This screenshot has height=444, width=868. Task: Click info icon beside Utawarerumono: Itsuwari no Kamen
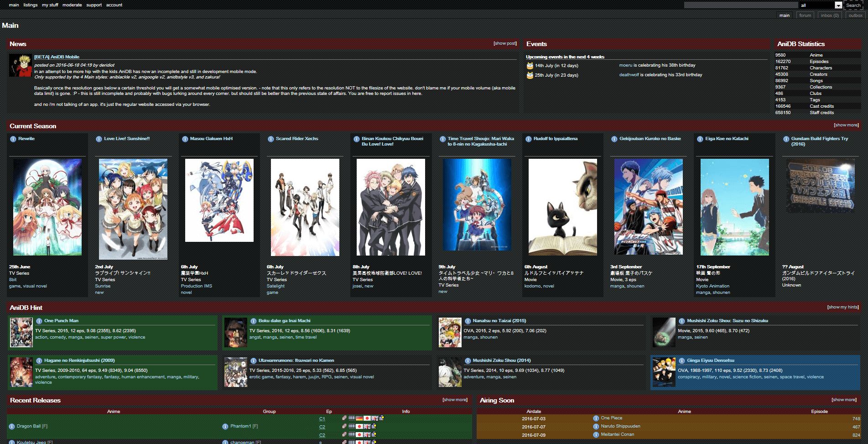(254, 361)
